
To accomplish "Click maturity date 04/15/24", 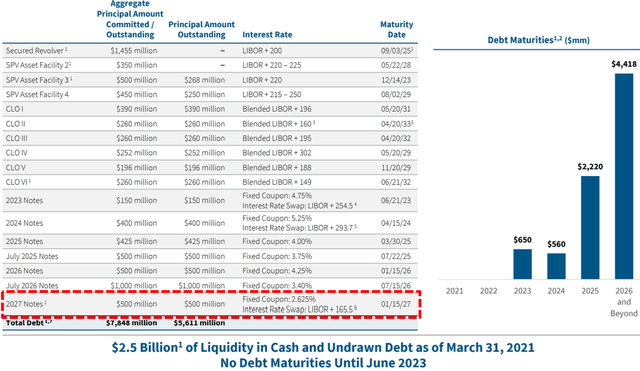I will pyautogui.click(x=396, y=223).
